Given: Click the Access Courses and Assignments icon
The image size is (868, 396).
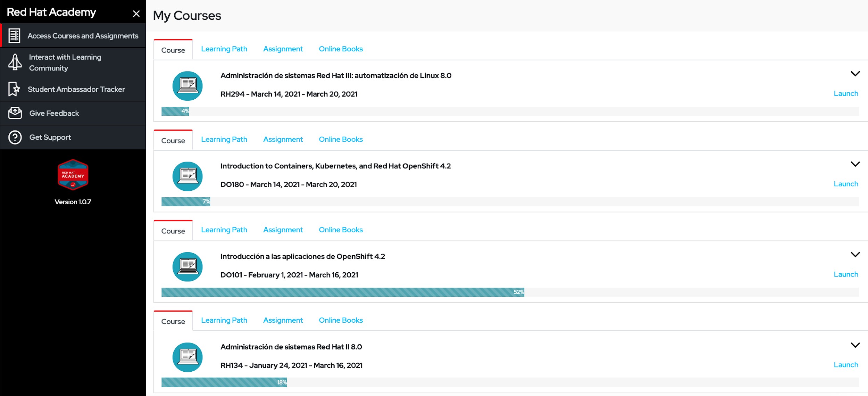Looking at the screenshot, I should pos(14,35).
